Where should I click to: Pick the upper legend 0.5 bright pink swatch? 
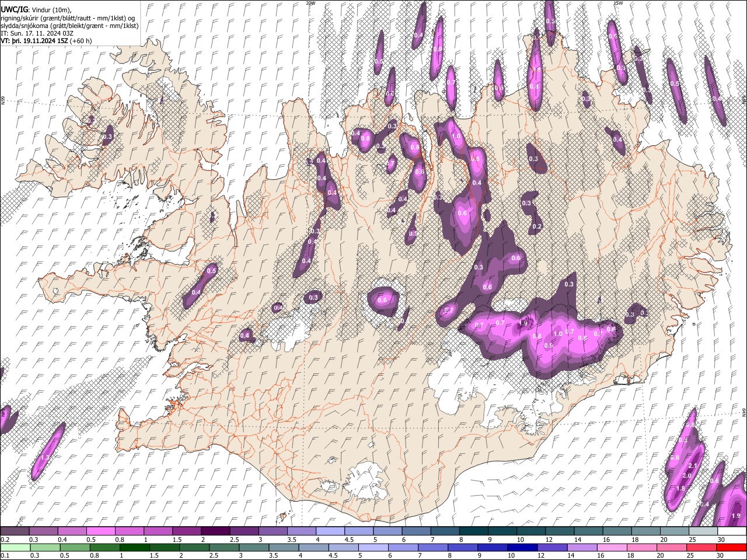coord(100,531)
